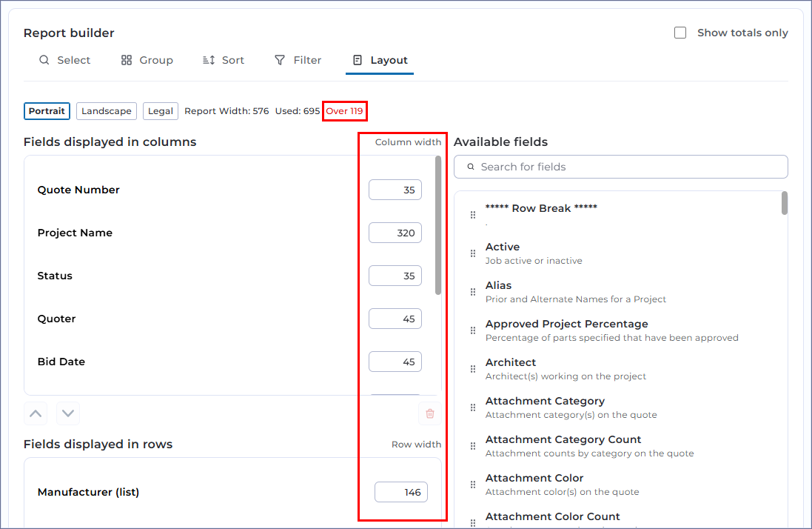Grab drag handle for Attachment Category Count
Viewport: 812px width, 529px height.
pyautogui.click(x=473, y=446)
